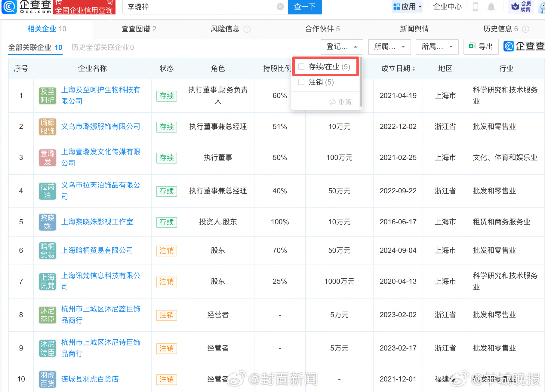Screen dimensions: 545x392
Task: Switch to the 相关企业 10 tab
Action: coord(47,29)
